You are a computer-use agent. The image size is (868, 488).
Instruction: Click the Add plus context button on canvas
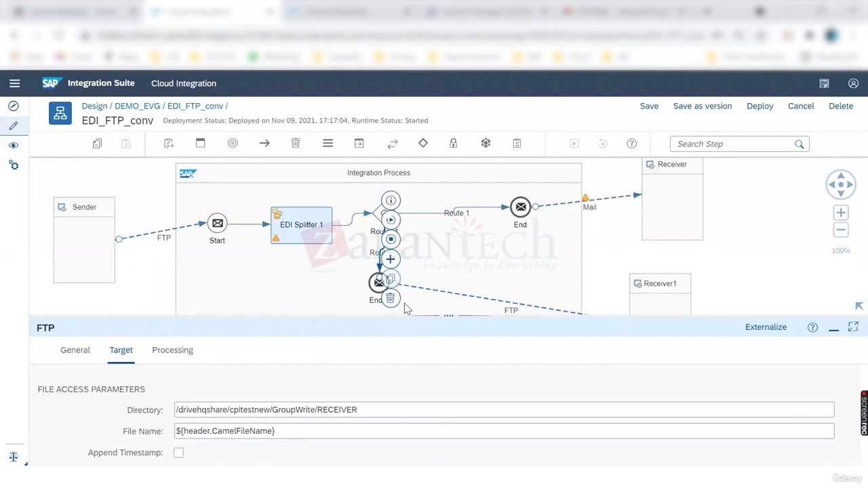tap(391, 259)
